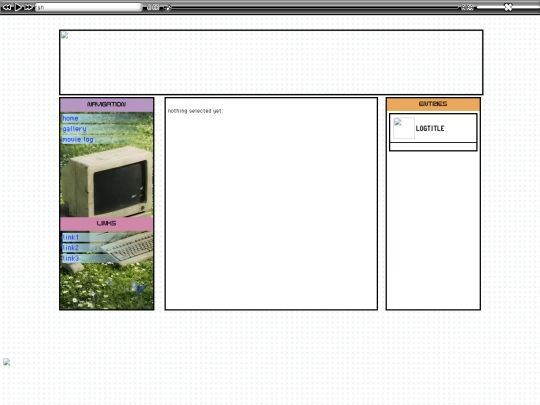Open the gallery navigation link

74,129
